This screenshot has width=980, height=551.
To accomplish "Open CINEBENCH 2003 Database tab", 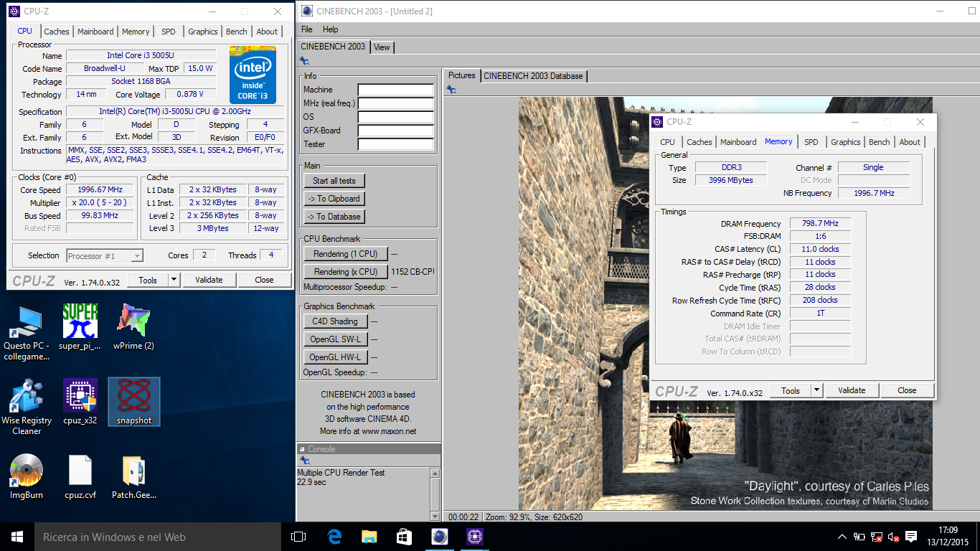I will (533, 75).
